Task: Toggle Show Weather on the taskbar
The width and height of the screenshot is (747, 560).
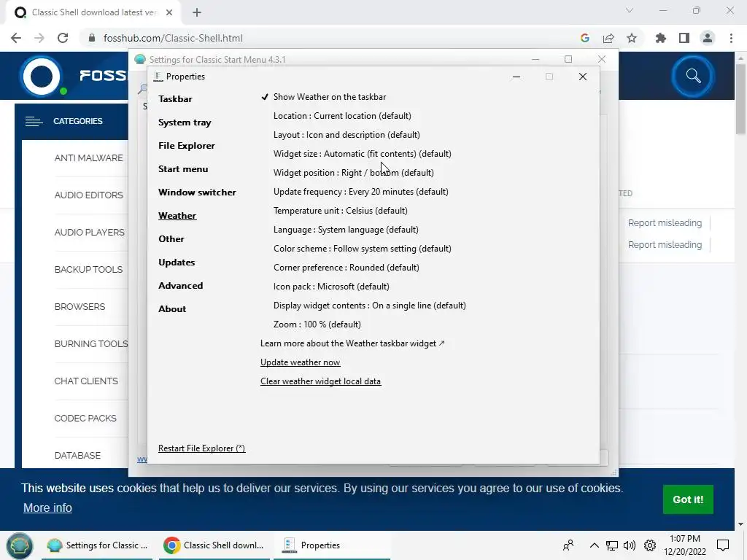Action: [x=323, y=97]
